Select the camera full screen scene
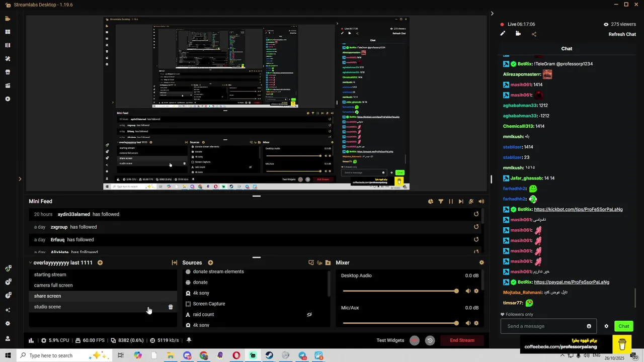The image size is (644, 362). tap(103, 285)
